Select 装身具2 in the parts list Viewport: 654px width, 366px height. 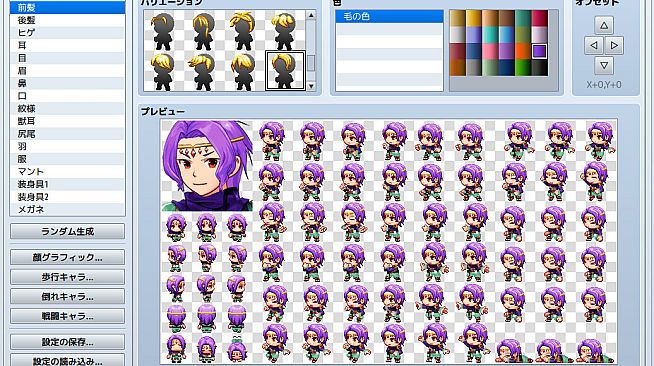[67, 197]
